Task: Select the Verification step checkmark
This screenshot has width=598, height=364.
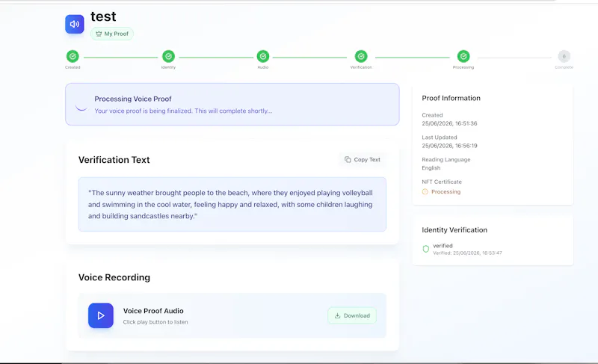Action: 361,56
